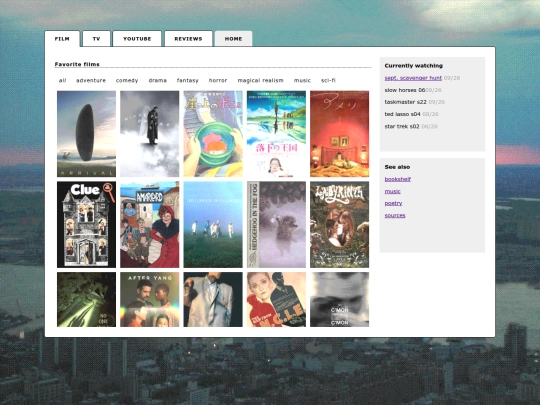Filter by fantasy genre

(x=187, y=80)
